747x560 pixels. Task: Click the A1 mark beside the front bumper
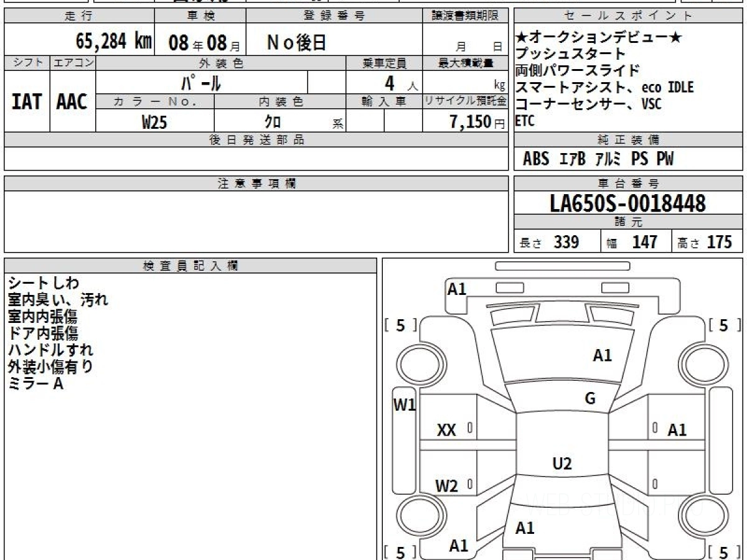[x=457, y=289]
